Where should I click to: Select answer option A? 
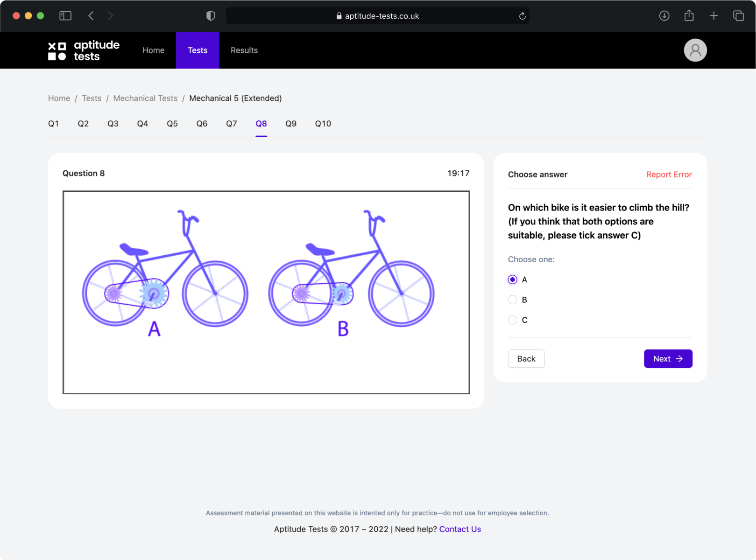513,280
